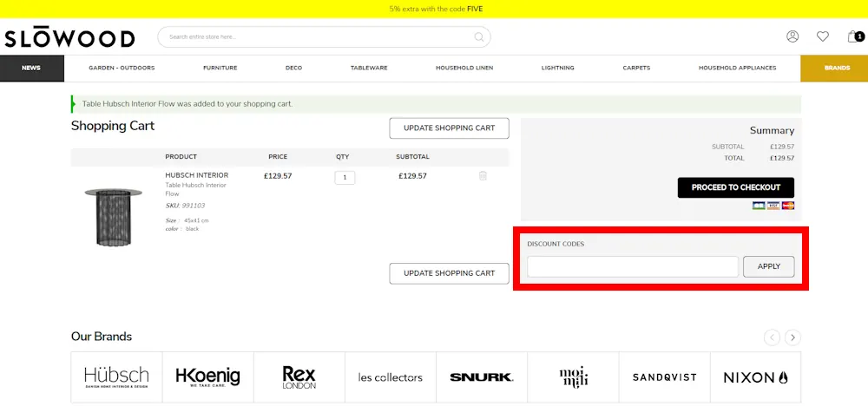Click the yellow promo banner code FIVE
This screenshot has height=406, width=868.
click(x=475, y=9)
